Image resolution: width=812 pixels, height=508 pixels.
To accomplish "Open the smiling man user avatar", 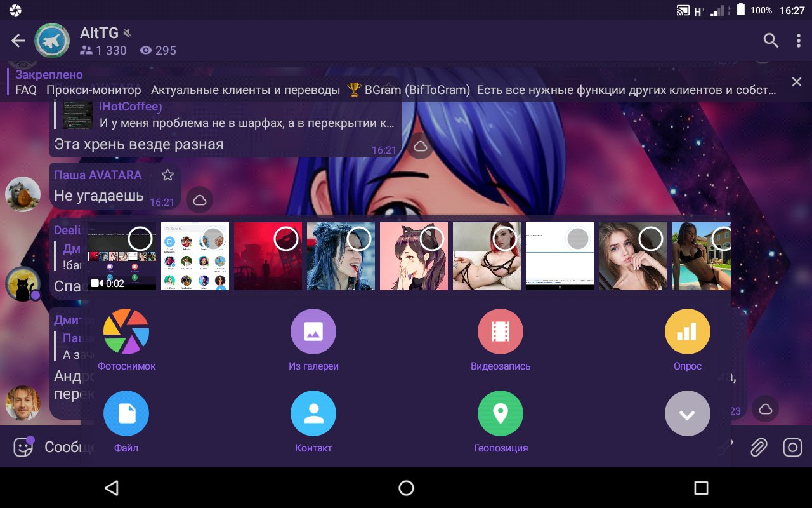I will click(23, 403).
